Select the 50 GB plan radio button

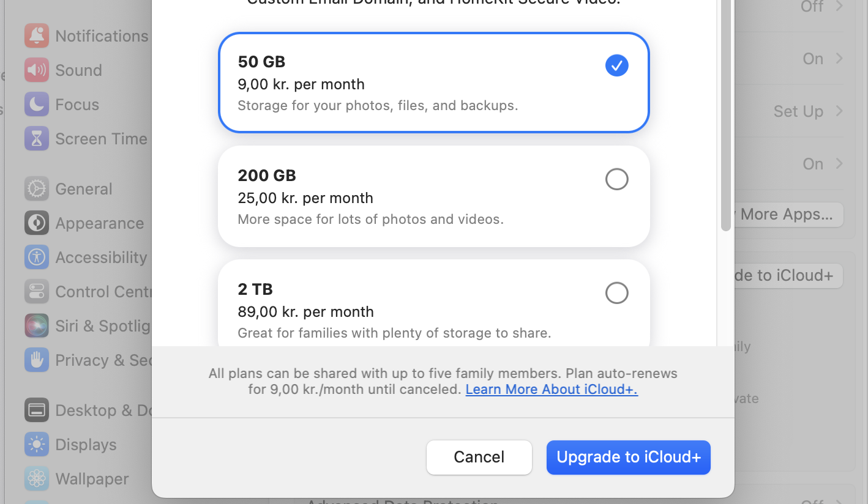[617, 65]
